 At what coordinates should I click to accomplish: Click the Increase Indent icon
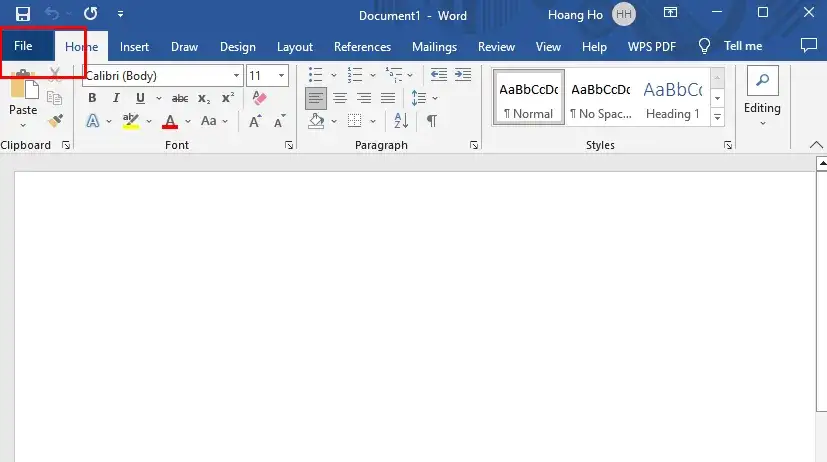pos(463,75)
